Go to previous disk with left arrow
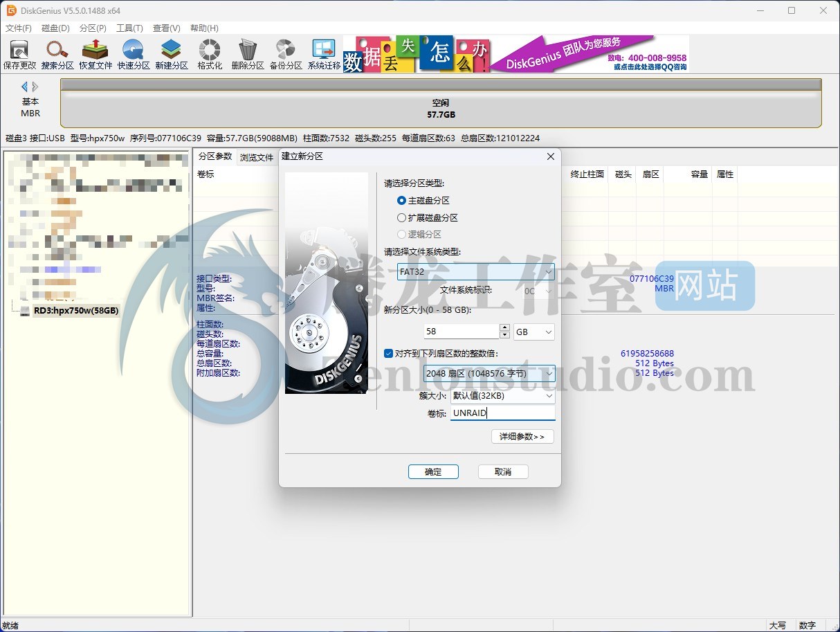 point(24,87)
